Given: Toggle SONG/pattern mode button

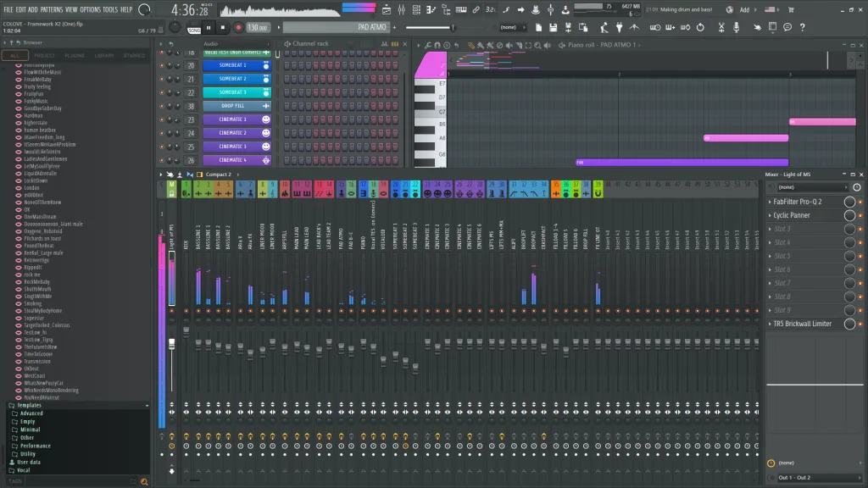Looking at the screenshot, I should tap(194, 30).
